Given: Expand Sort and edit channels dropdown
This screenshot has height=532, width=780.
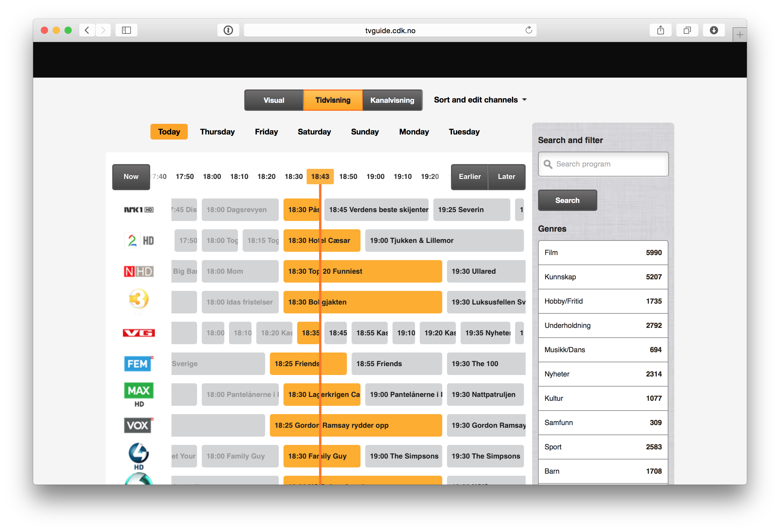Looking at the screenshot, I should [480, 100].
